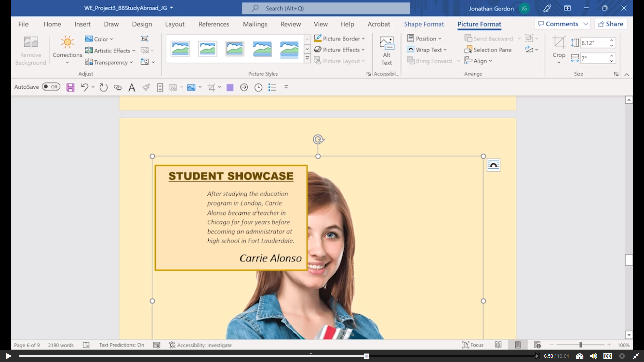This screenshot has height=362, width=644.
Task: Click the zoom slider in status bar
Action: (580, 345)
